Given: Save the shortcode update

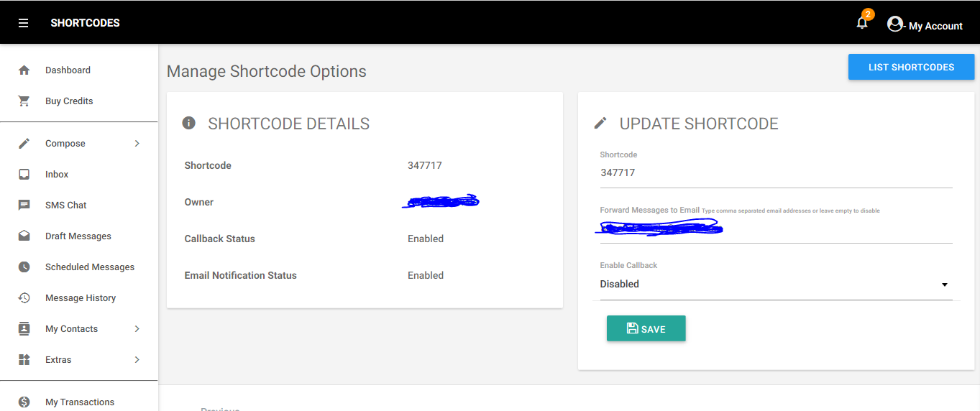Looking at the screenshot, I should pos(646,328).
